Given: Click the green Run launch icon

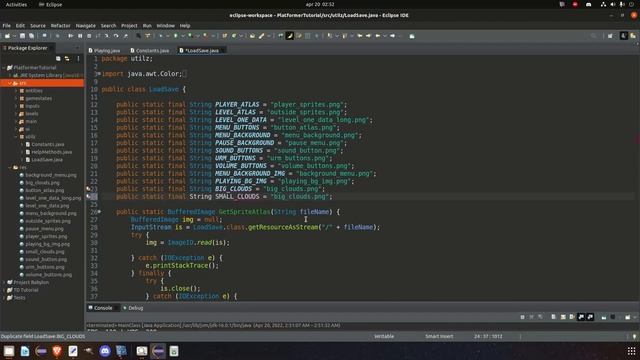Looking at the screenshot, I should point(176,36).
